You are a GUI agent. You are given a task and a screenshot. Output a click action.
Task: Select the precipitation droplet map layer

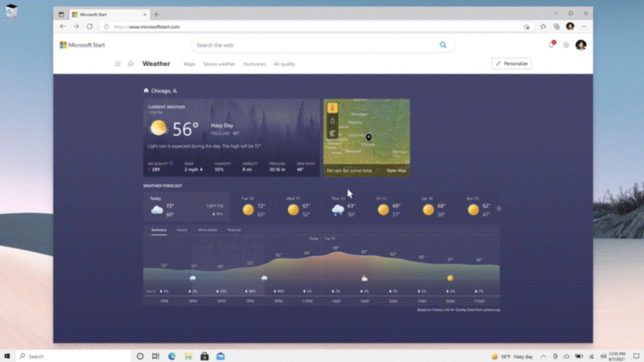(x=332, y=121)
